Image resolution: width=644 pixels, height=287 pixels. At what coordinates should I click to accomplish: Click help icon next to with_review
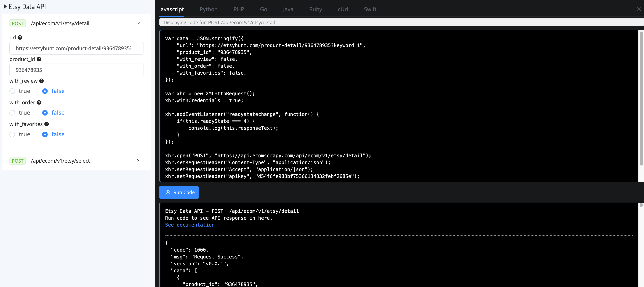click(42, 81)
